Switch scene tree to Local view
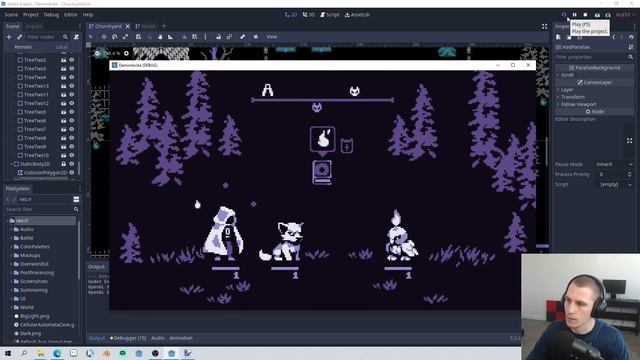 pyautogui.click(x=62, y=47)
